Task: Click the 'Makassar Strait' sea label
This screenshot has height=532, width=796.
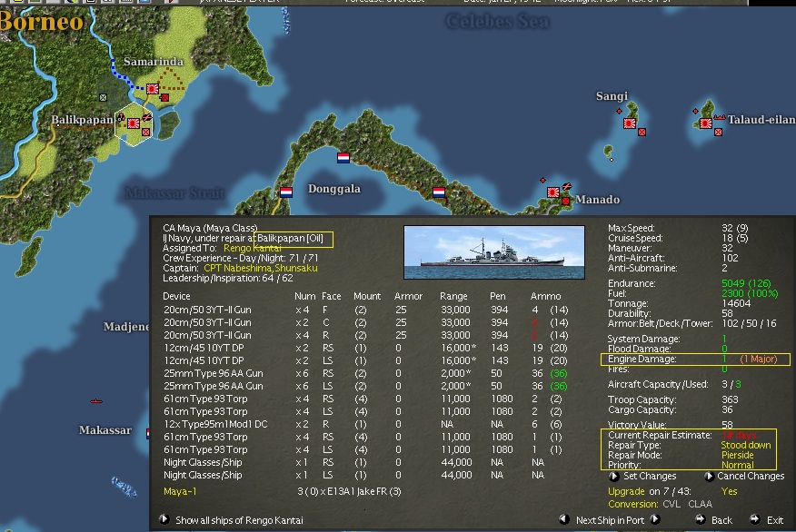Action: (174, 192)
